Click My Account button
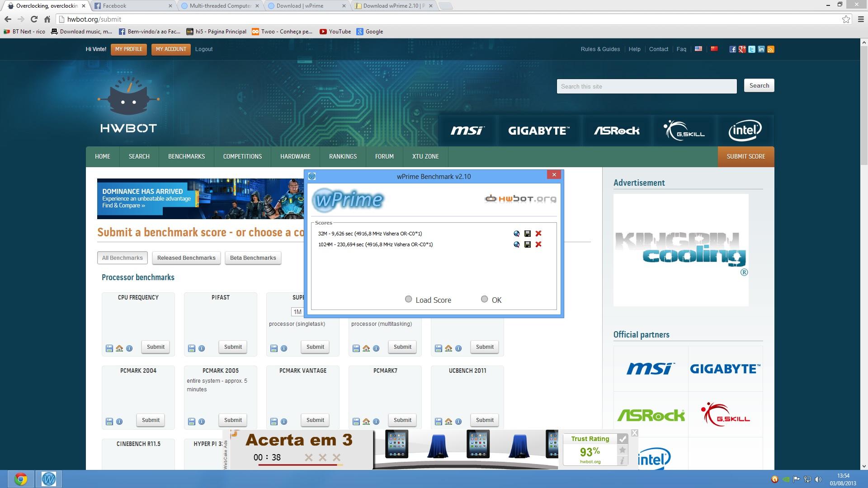This screenshot has height=488, width=868. [171, 49]
